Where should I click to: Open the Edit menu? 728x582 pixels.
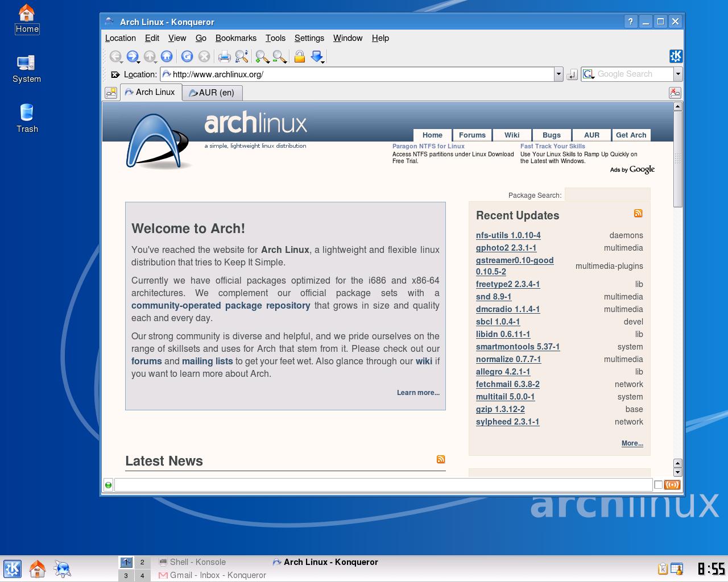(x=152, y=38)
